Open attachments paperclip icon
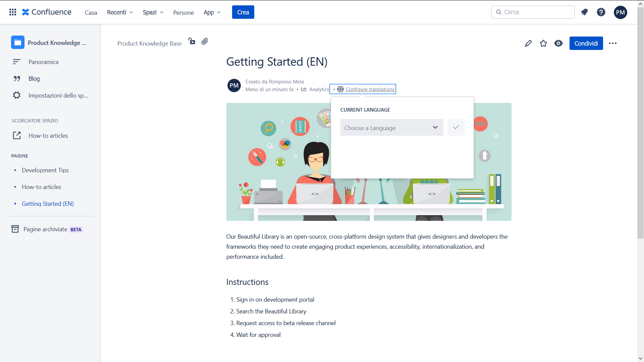 coord(205,41)
